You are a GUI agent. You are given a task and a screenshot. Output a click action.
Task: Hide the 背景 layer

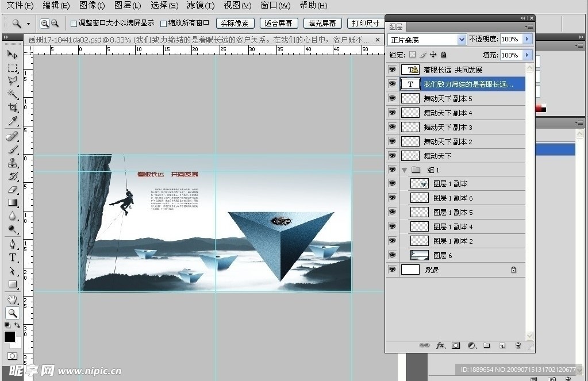click(392, 270)
